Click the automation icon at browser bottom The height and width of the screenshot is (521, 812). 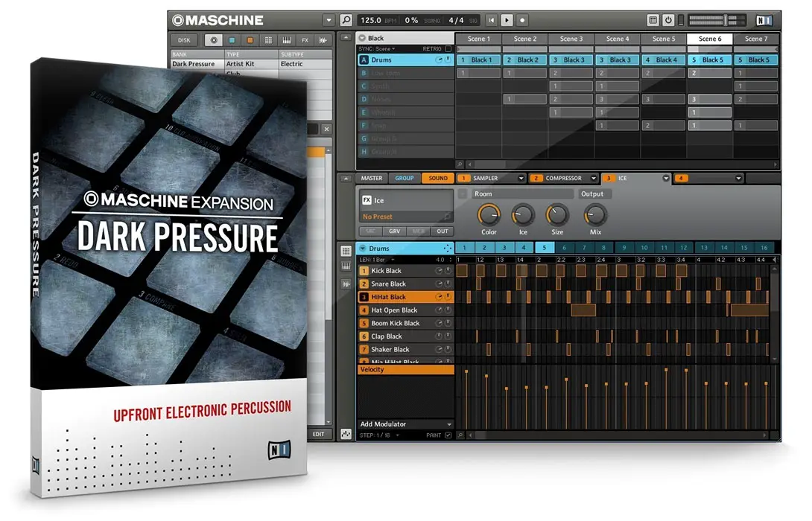tap(346, 434)
